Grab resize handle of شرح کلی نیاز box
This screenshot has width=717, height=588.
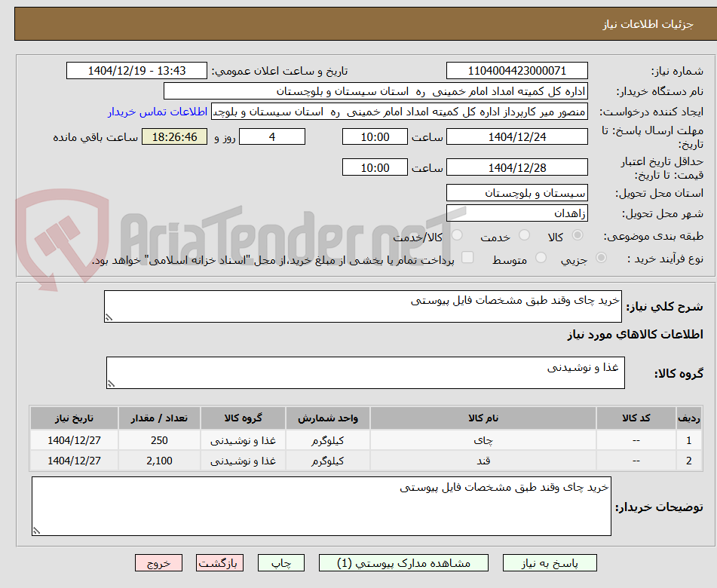pos(109,317)
